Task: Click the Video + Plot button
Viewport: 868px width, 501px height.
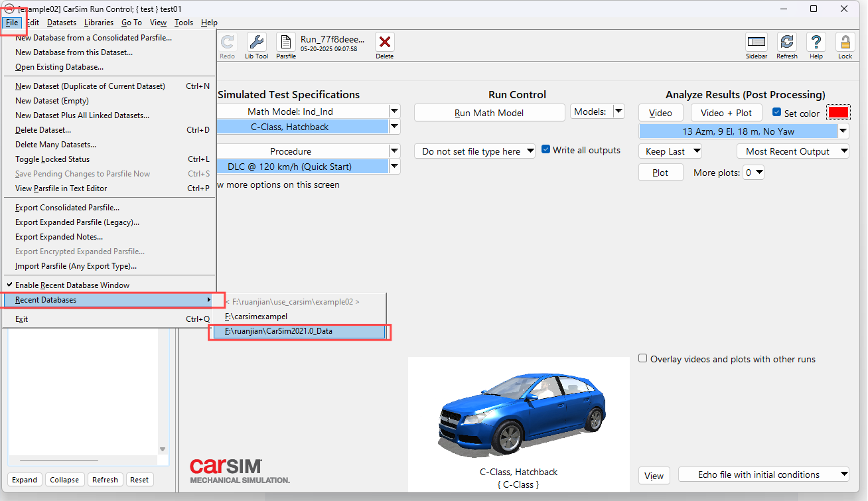Action: point(727,113)
